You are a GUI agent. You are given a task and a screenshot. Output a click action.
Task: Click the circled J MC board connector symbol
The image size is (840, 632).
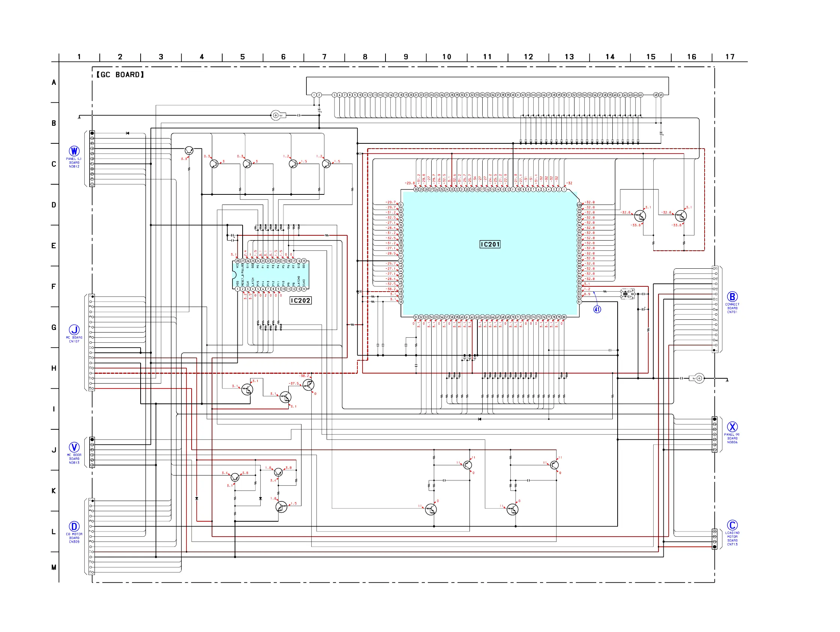pyautogui.click(x=74, y=330)
